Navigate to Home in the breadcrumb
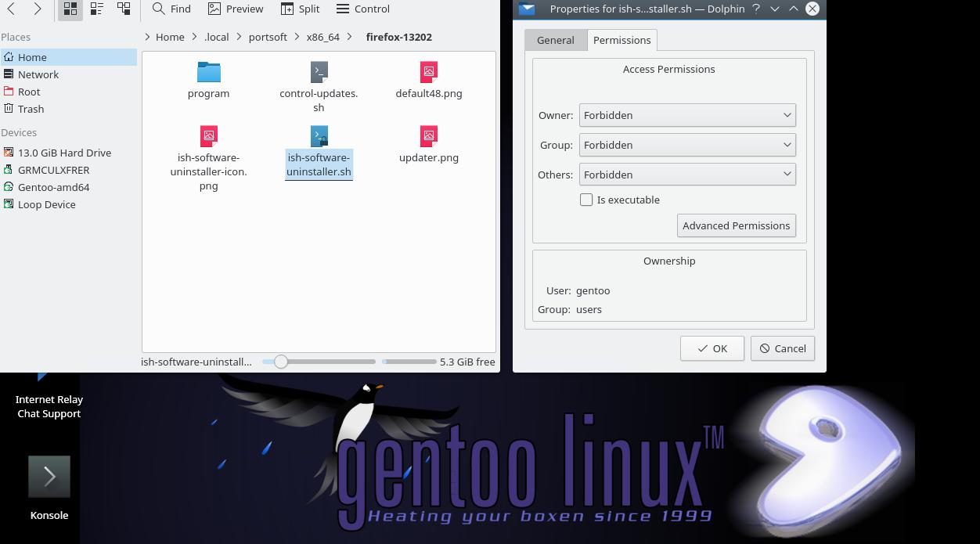 tap(170, 37)
